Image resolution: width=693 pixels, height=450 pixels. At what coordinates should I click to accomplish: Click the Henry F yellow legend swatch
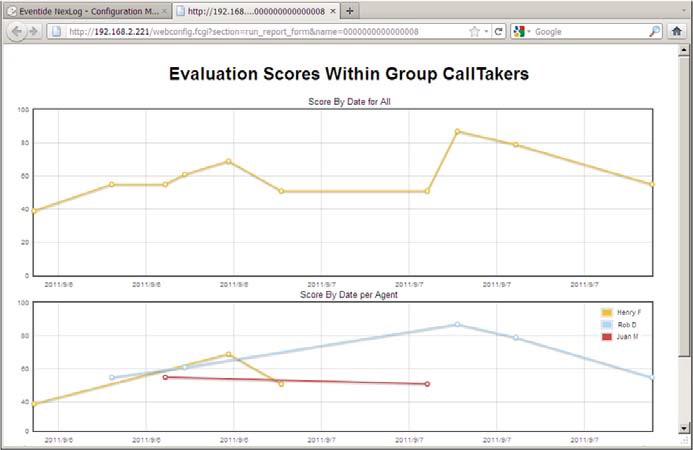605,313
